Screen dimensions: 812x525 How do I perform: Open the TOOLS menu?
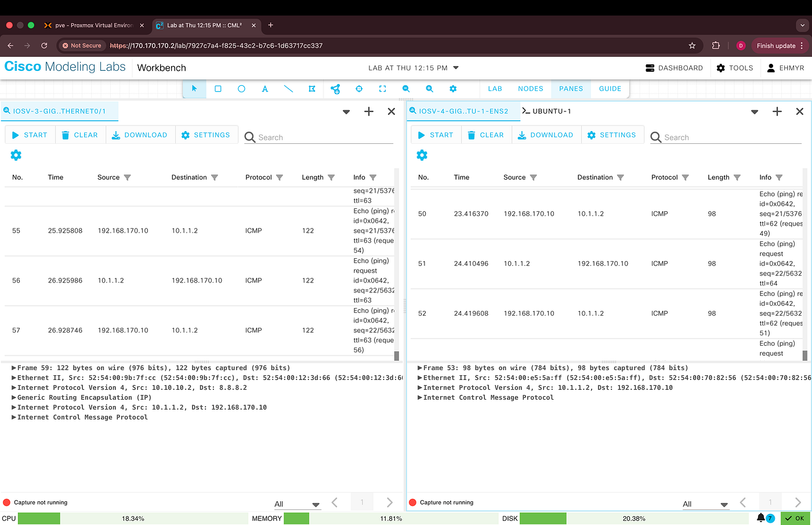(735, 68)
